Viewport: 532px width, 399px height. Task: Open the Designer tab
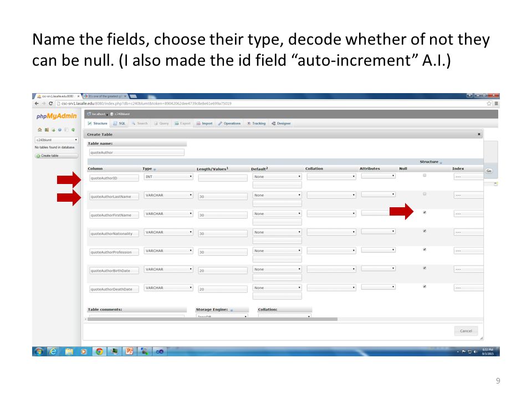281,124
